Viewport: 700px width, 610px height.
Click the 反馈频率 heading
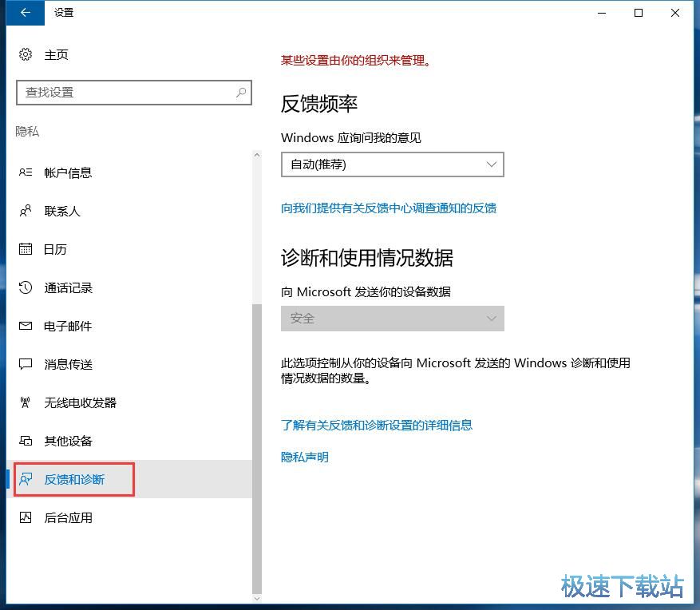click(x=318, y=104)
